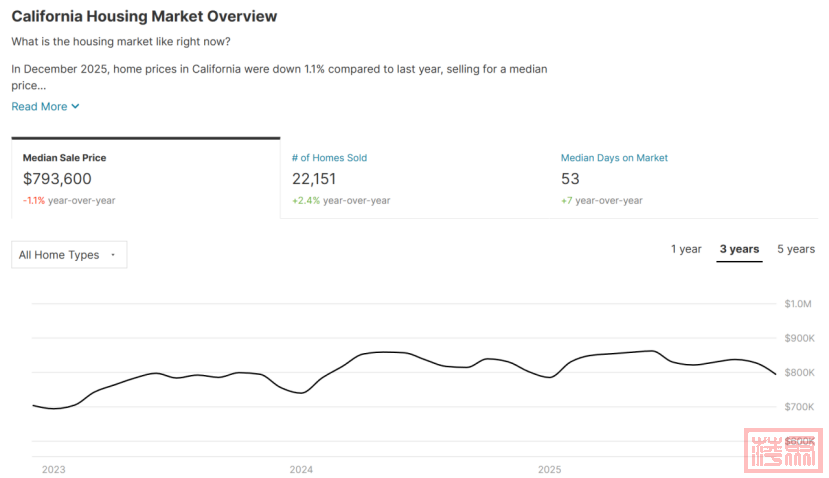The height and width of the screenshot is (478, 829).
Task: Click the $793,600 median price value
Action: 57,179
